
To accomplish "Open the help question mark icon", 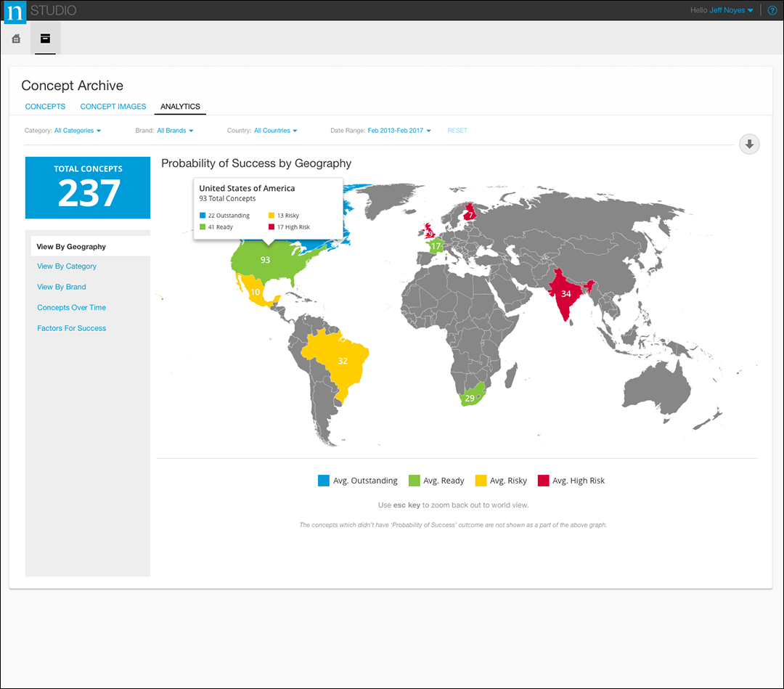I will tap(772, 10).
